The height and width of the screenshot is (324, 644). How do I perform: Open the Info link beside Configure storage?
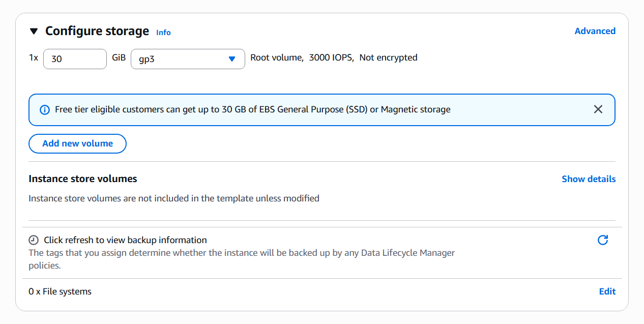click(x=163, y=33)
